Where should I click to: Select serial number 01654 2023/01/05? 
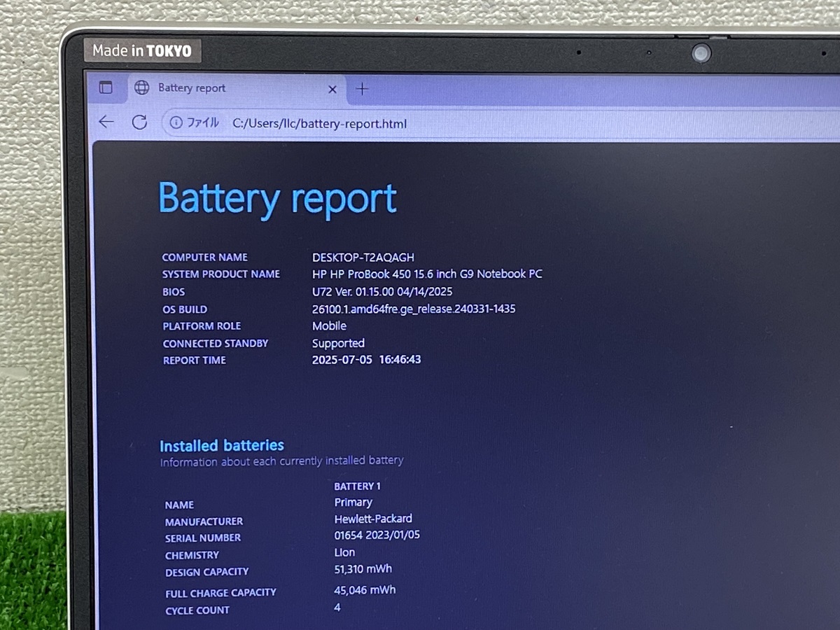pos(377,535)
